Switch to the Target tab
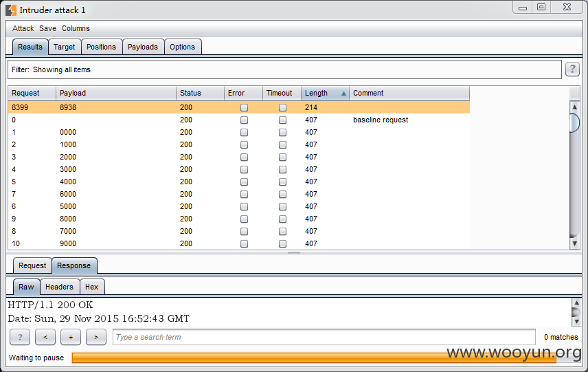This screenshot has height=372, width=588. [64, 47]
